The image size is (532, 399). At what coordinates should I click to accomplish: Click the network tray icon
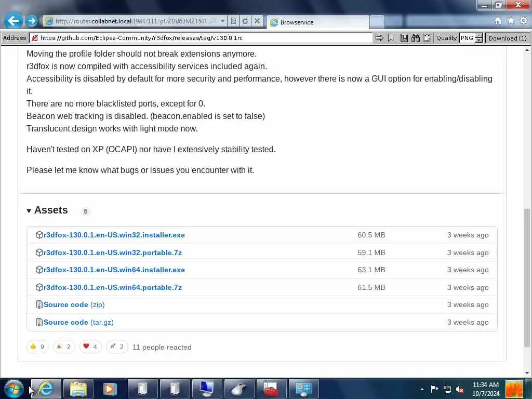click(x=447, y=389)
